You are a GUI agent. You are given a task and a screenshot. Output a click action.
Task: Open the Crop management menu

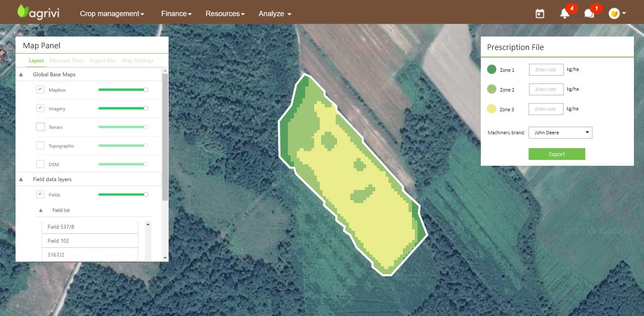pos(112,14)
